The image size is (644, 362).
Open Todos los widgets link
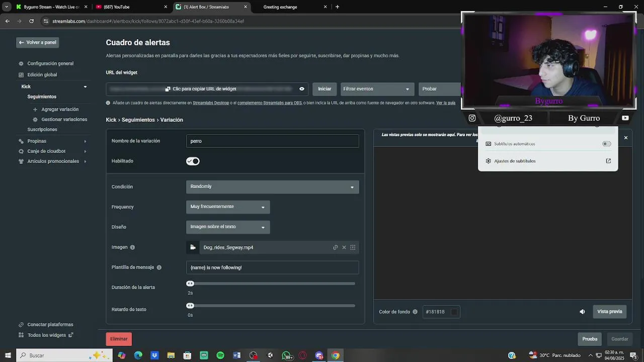[47, 335]
